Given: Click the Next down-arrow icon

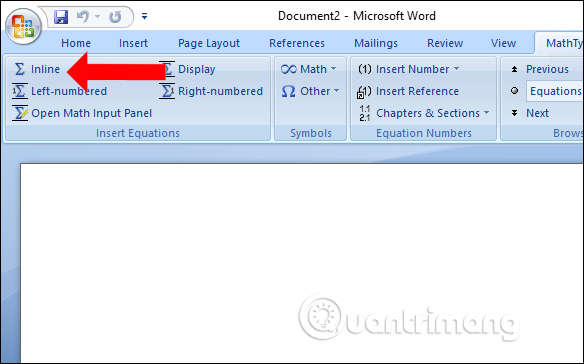Looking at the screenshot, I should coord(514,113).
